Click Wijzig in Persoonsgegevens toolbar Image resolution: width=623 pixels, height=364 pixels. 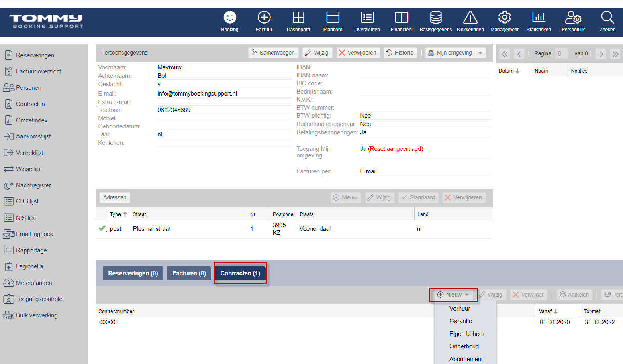(317, 53)
